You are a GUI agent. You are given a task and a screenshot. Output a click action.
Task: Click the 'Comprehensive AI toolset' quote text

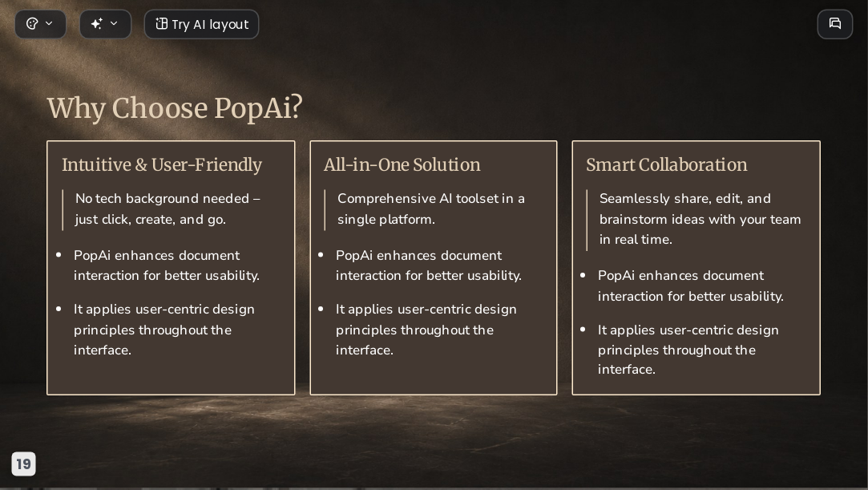click(430, 209)
